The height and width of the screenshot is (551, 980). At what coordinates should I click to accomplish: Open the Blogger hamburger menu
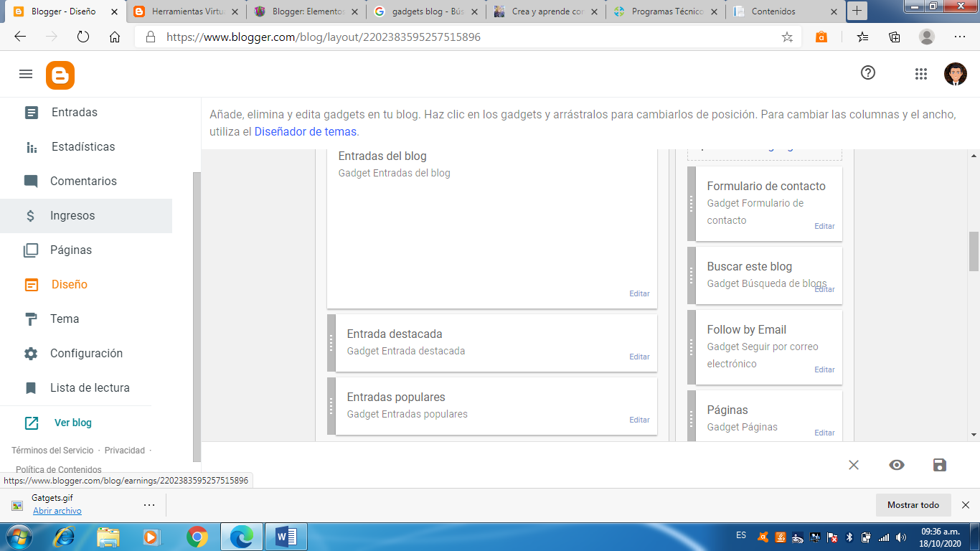tap(26, 74)
